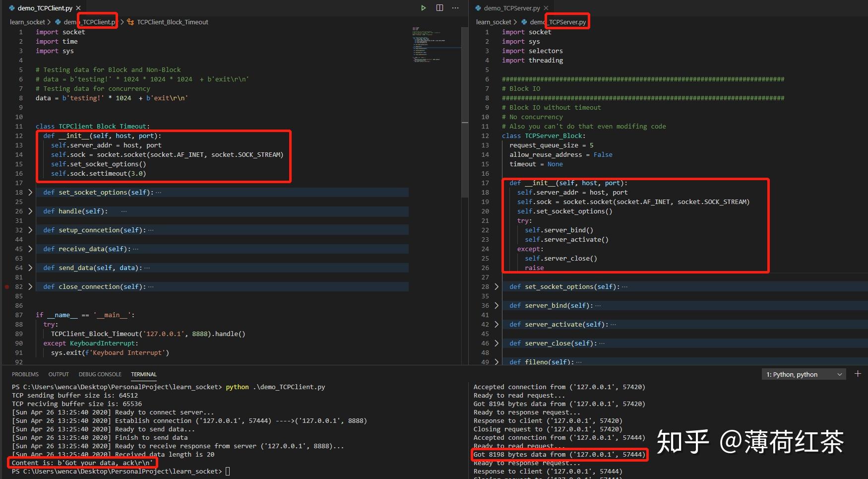
Task: Click 'allow_reuse_address = False' line
Action: (561, 155)
